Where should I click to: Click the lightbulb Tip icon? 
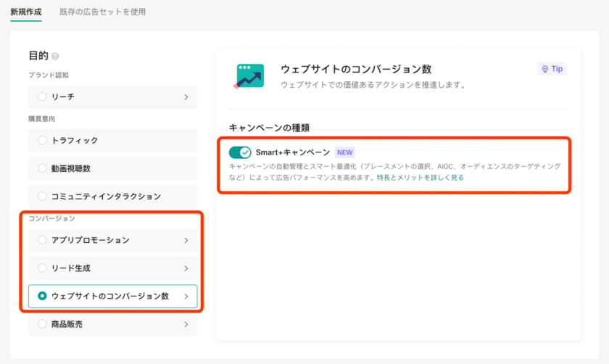[x=544, y=69]
